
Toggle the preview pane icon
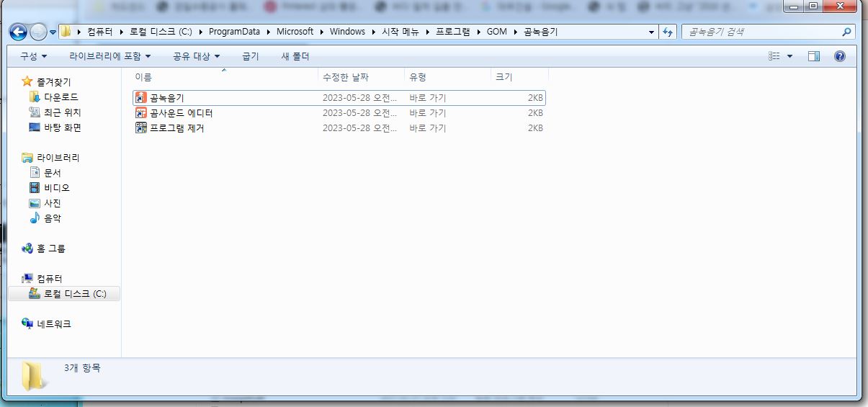point(814,56)
